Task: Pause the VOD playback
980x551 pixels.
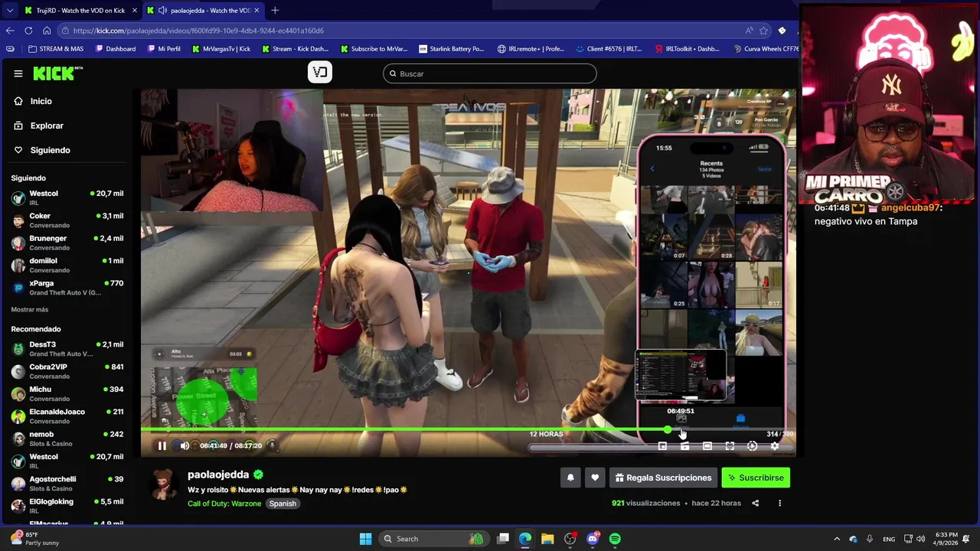Action: pos(162,445)
